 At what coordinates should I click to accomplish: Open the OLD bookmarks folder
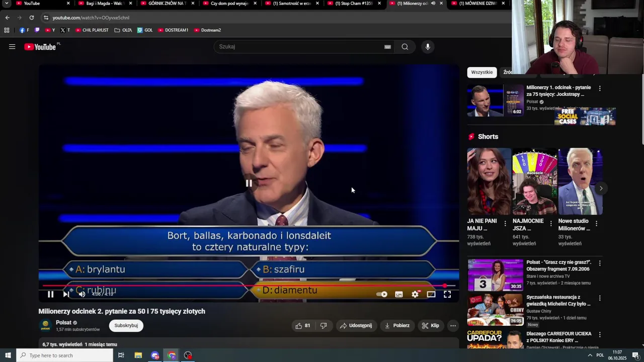123,30
